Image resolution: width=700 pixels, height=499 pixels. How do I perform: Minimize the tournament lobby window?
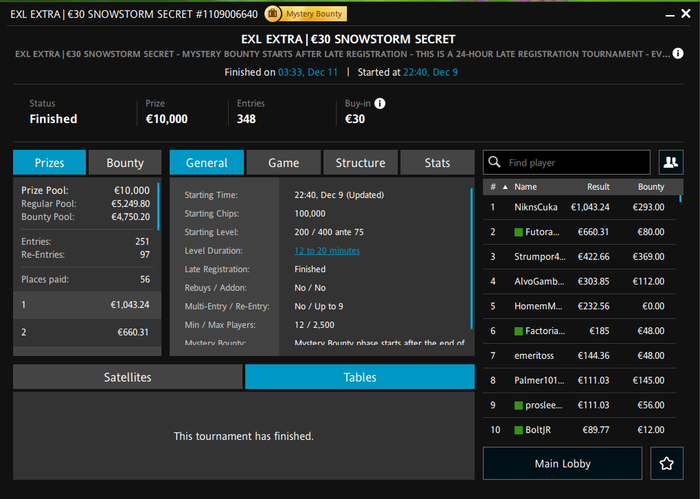(670, 15)
